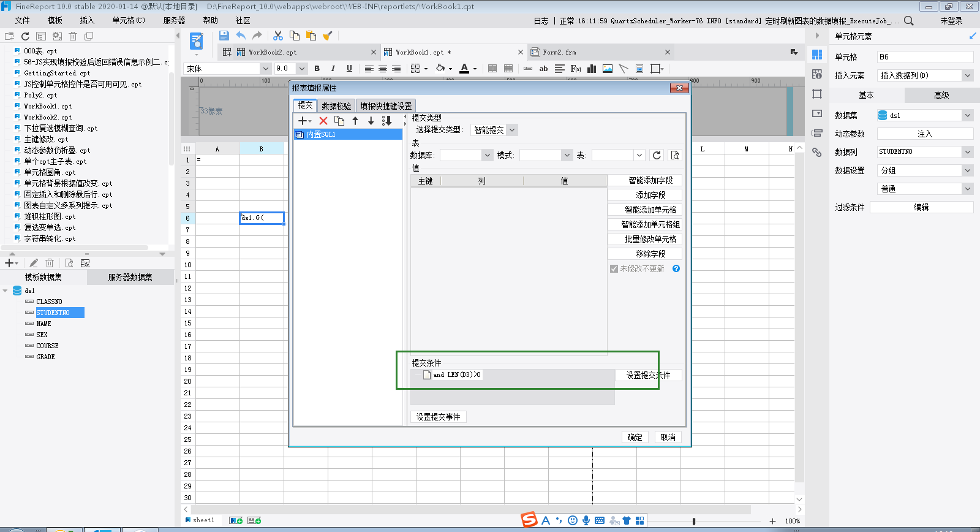Paste from clipboard toolbar icon

pos(311,36)
